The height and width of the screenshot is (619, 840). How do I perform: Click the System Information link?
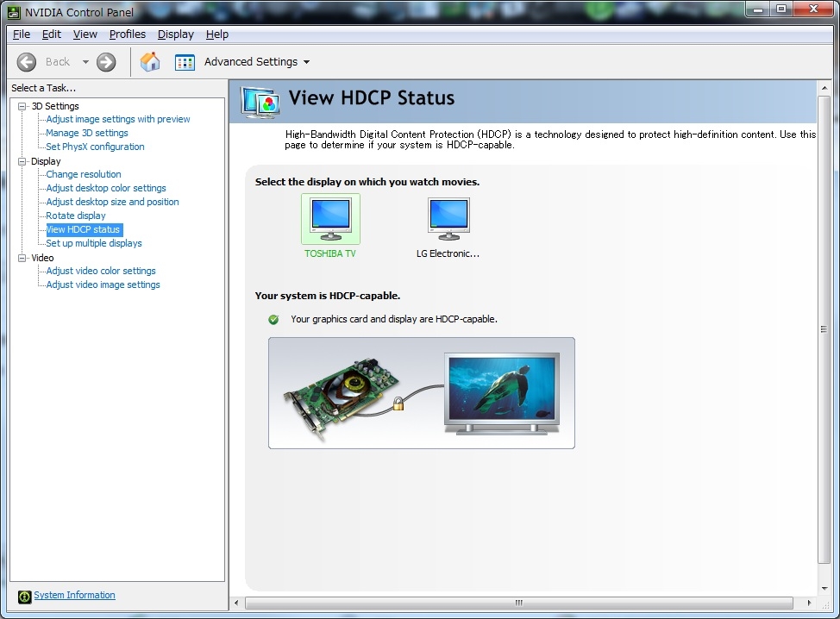74,595
